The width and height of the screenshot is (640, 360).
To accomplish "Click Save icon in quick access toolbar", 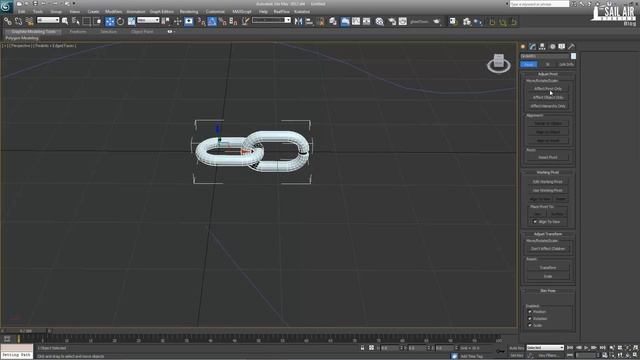I will point(35,4).
